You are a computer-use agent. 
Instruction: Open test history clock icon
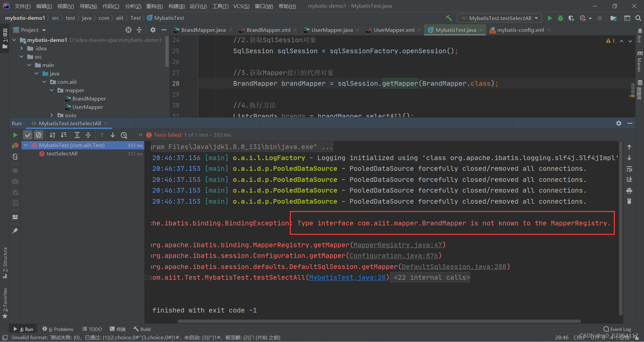pyautogui.click(x=124, y=135)
